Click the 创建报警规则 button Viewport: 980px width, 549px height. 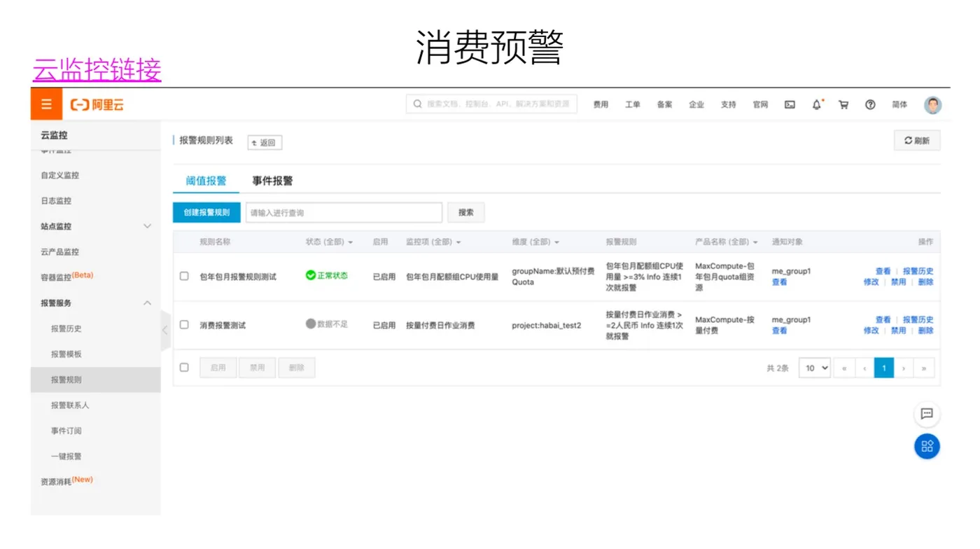[x=206, y=212]
